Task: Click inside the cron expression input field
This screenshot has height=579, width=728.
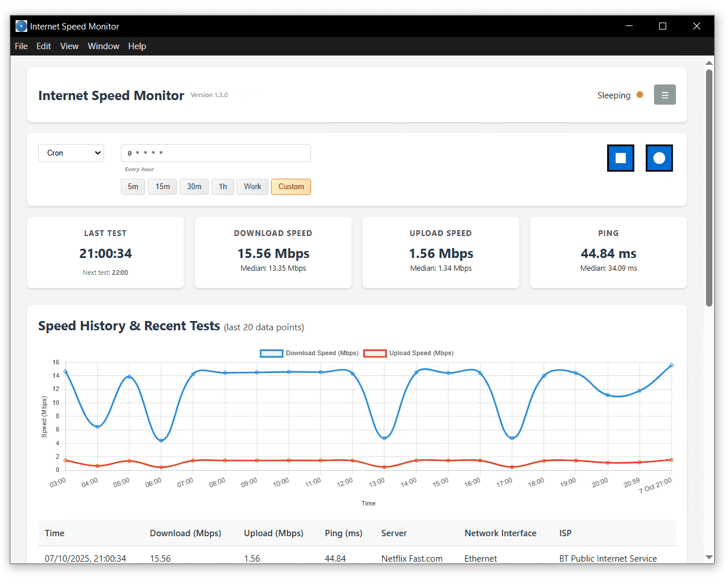Action: pyautogui.click(x=215, y=153)
